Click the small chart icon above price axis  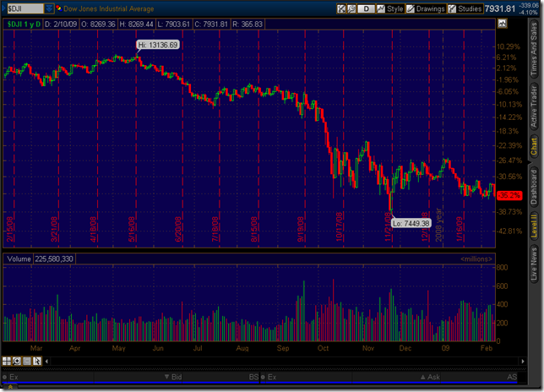[x=502, y=24]
